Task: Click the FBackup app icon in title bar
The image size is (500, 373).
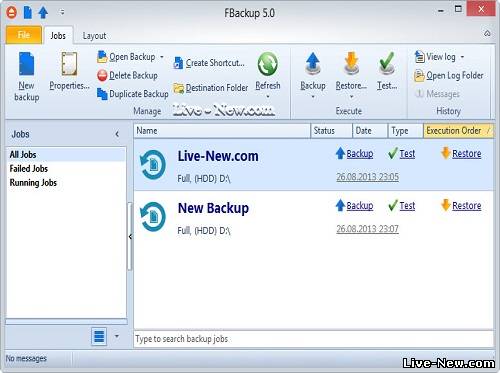Action: click(x=11, y=13)
